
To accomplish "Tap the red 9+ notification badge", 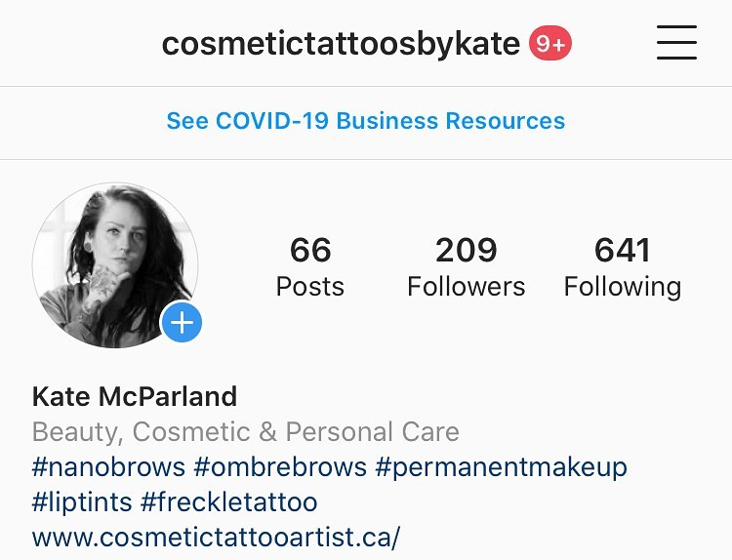I will coord(550,44).
